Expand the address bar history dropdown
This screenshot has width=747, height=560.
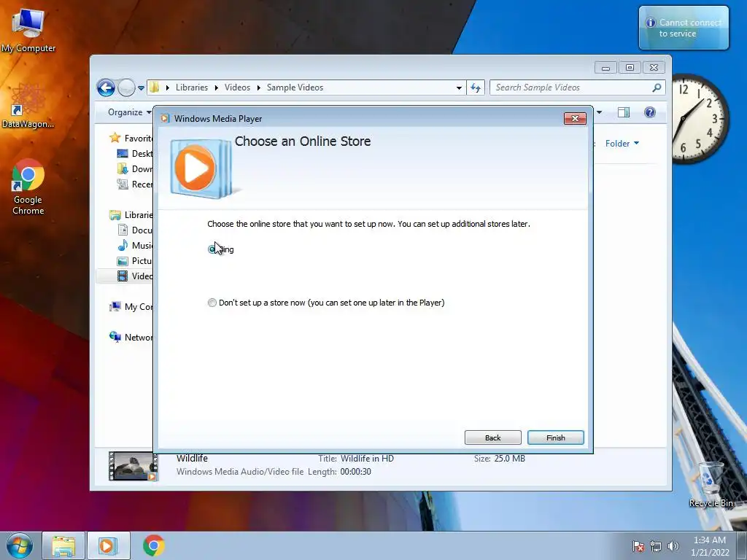pyautogui.click(x=459, y=87)
